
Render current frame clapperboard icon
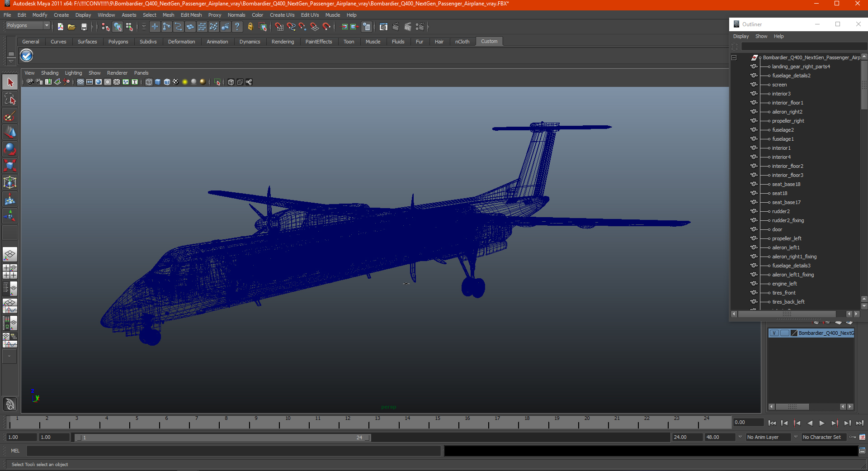coord(396,27)
